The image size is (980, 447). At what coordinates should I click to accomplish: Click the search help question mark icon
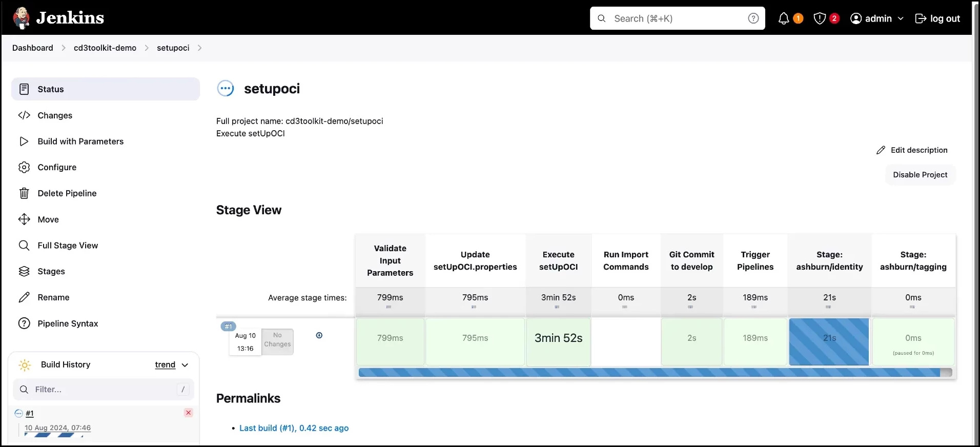tap(753, 18)
